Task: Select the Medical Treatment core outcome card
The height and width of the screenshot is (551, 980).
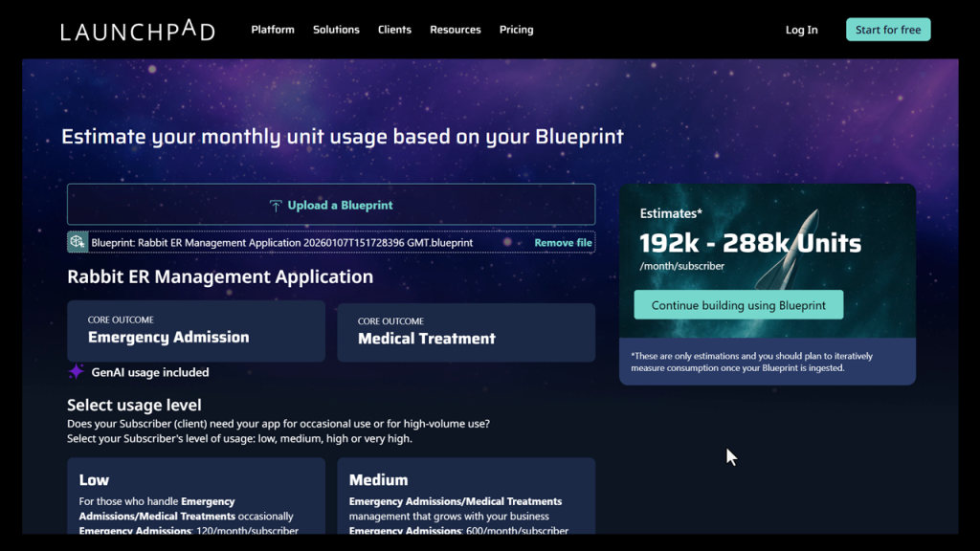Action: 466,332
